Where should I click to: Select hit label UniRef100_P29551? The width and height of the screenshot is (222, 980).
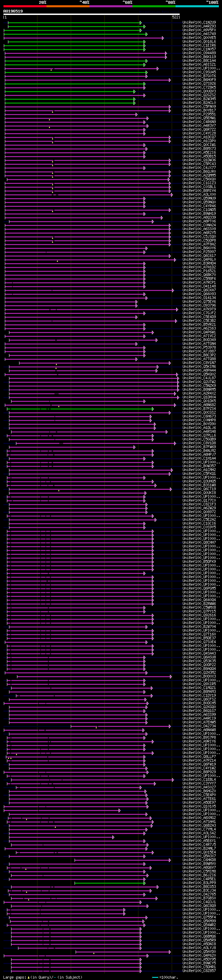coord(199,114)
